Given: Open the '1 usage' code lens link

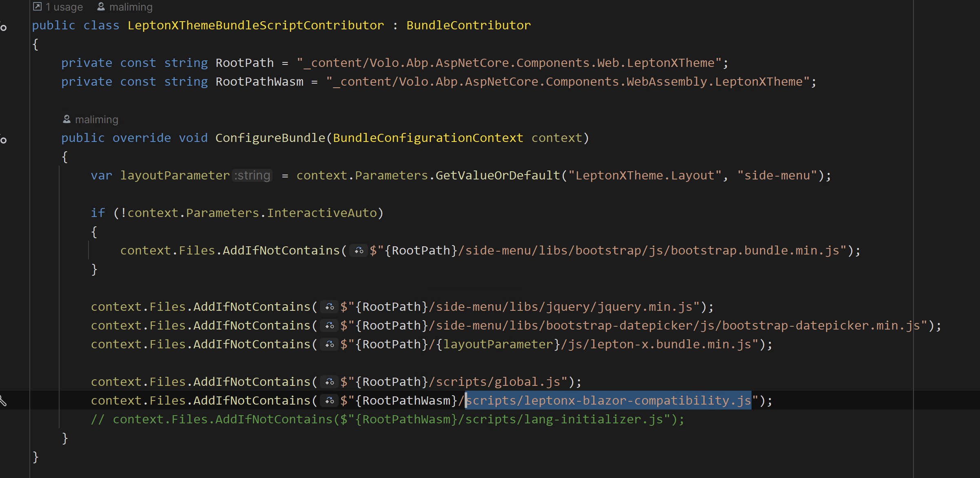Looking at the screenshot, I should coord(64,7).
